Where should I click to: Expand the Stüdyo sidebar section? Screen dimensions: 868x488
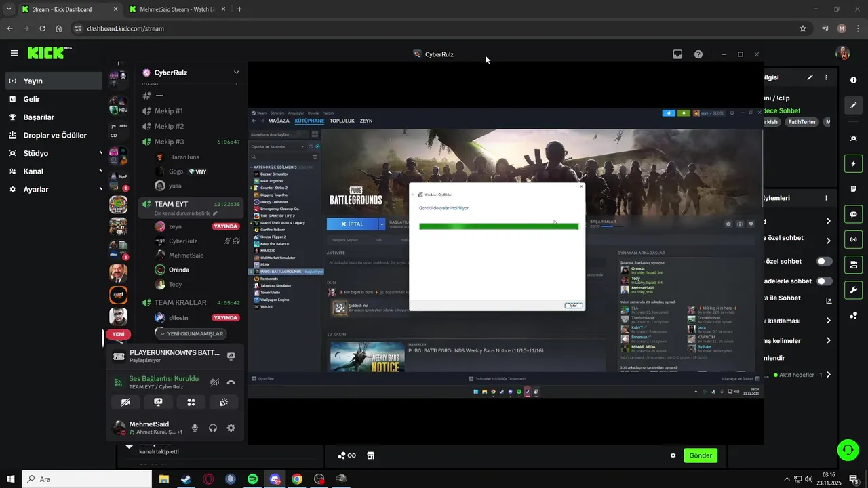[101, 153]
